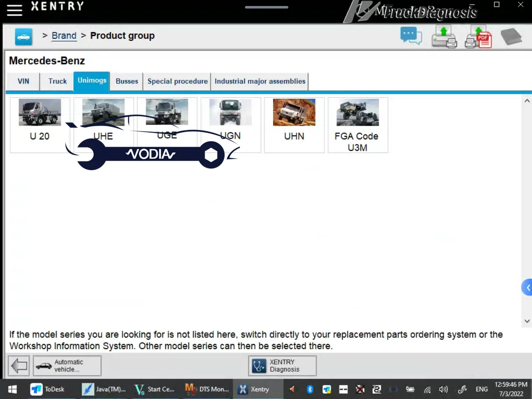Switch to the VIN tab
The height and width of the screenshot is (399, 532).
pos(23,81)
